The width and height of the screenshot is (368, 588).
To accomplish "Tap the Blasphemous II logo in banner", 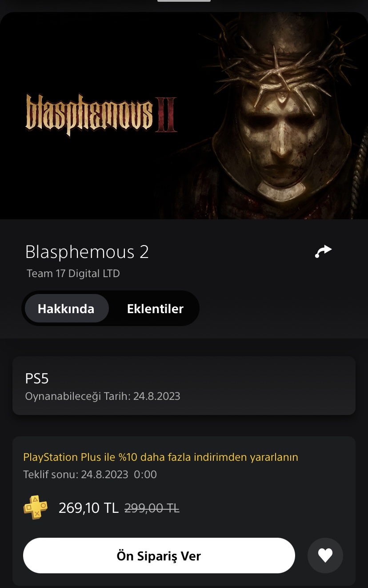I will click(x=101, y=114).
